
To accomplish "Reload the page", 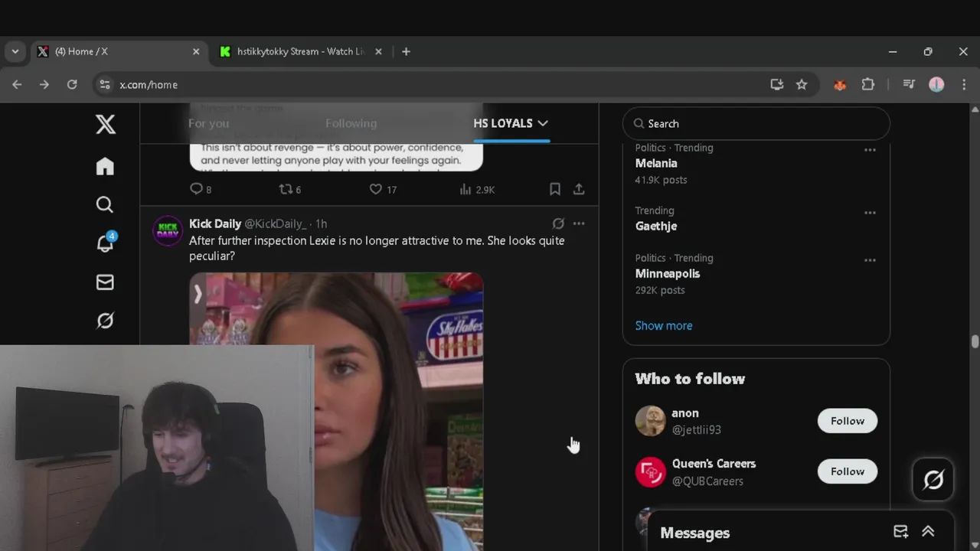I will [x=72, y=85].
